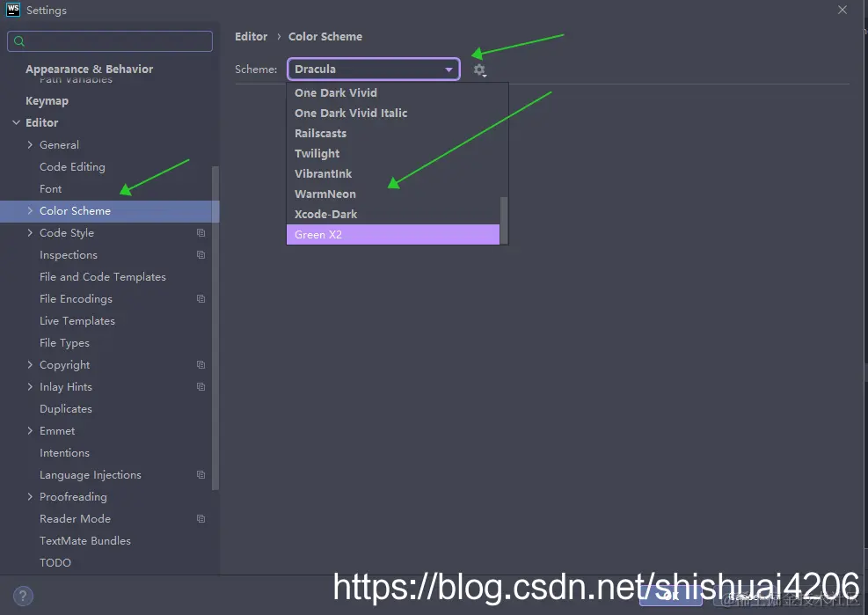Open the File Encodings page

coord(76,298)
